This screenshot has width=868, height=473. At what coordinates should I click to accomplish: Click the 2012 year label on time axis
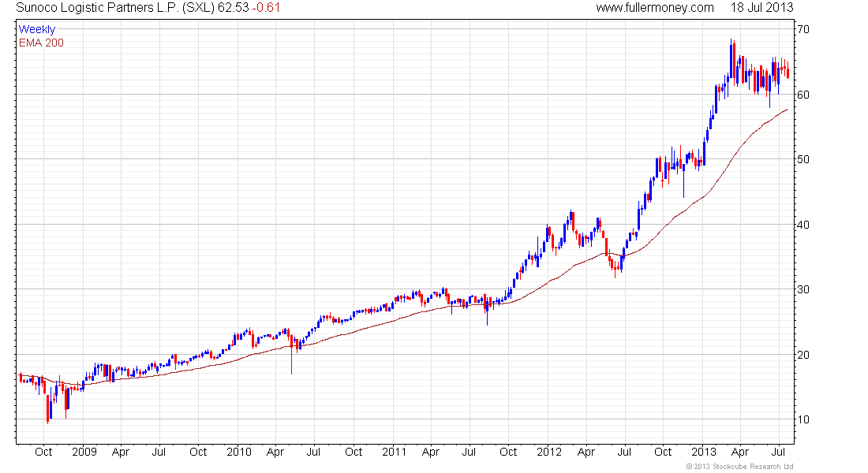point(549,452)
